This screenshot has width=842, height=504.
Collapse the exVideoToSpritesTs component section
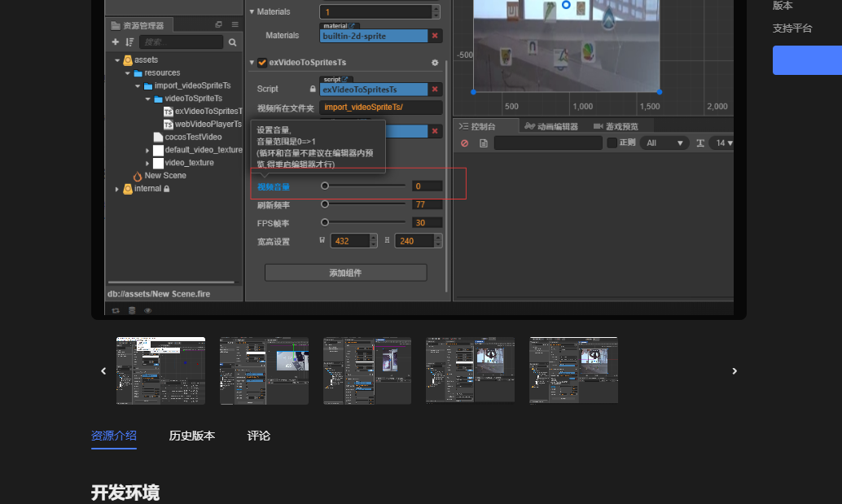(252, 63)
